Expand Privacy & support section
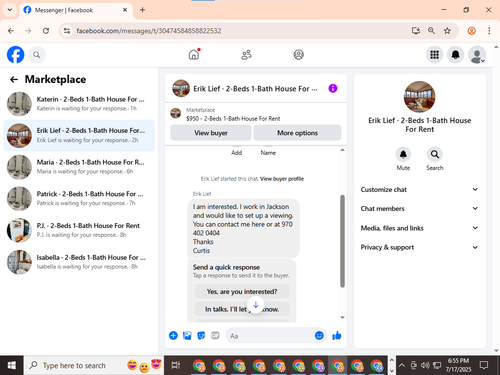 419,247
